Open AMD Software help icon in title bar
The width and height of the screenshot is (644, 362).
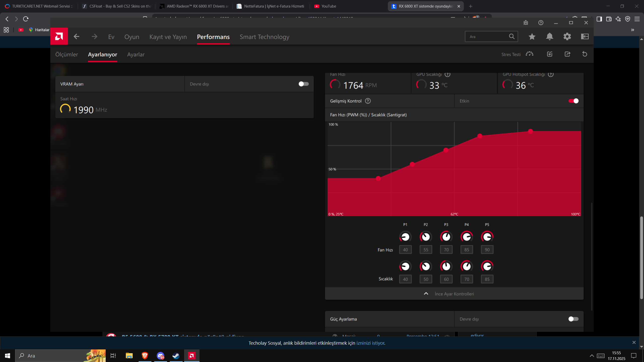541,23
